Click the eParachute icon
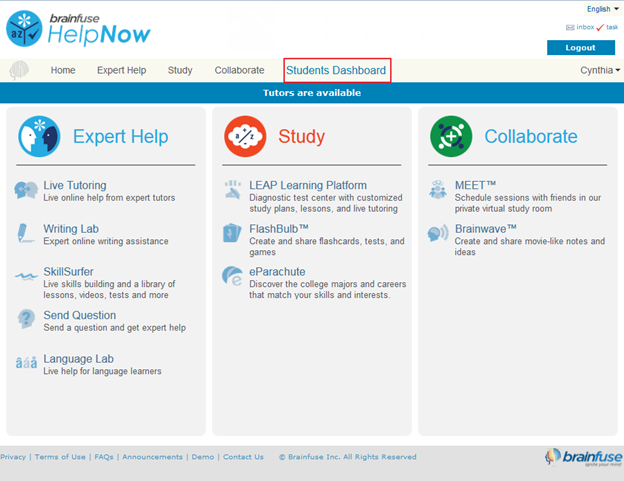The image size is (624, 481). (232, 277)
